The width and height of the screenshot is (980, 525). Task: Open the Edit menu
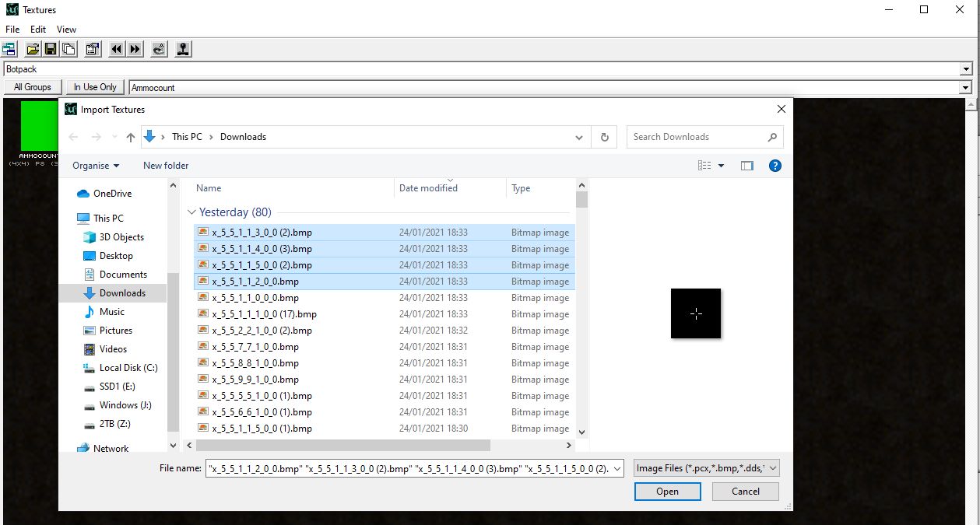[x=38, y=30]
